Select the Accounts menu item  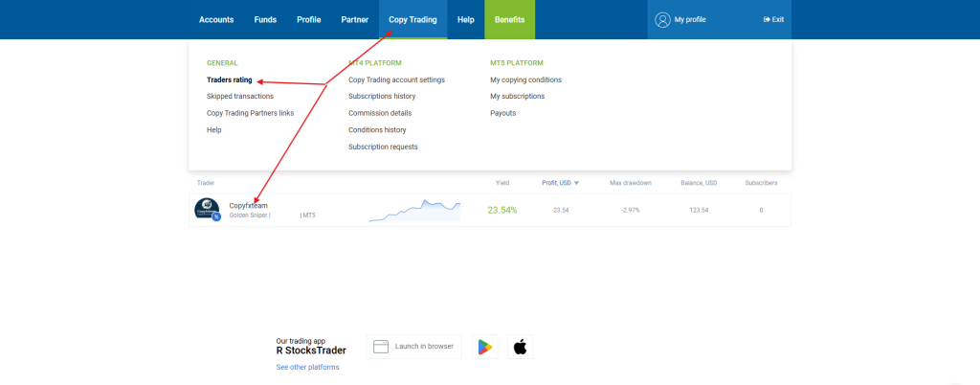(216, 19)
